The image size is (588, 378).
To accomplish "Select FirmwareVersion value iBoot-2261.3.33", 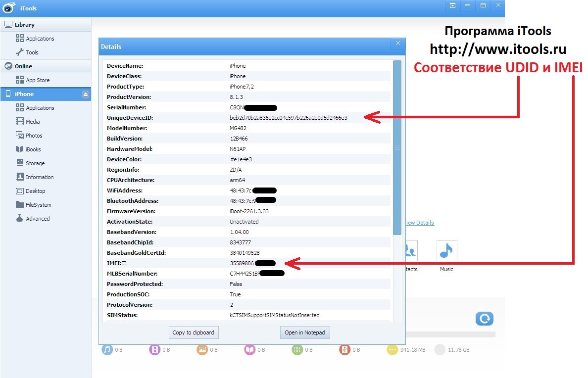I will click(249, 211).
